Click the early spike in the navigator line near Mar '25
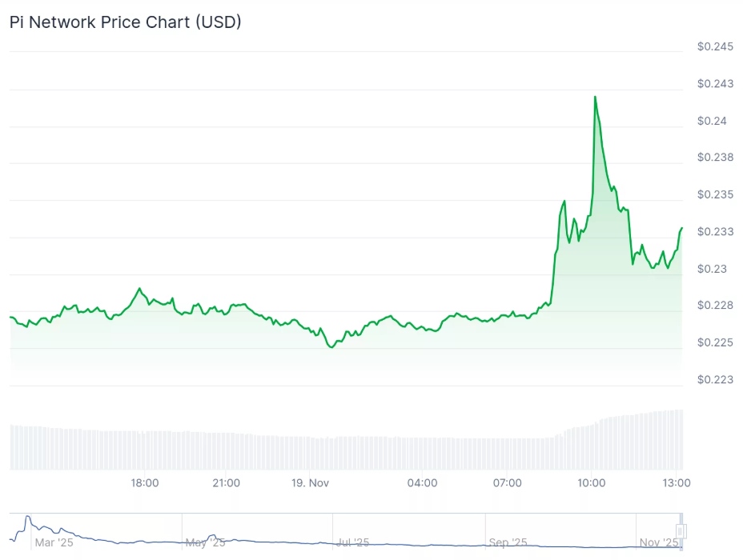743x560 pixels. 27,518
